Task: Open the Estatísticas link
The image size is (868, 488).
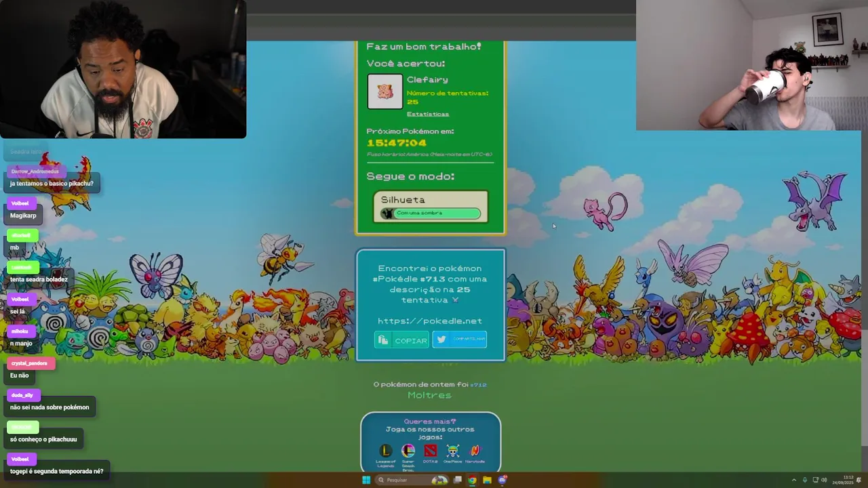Action: [x=428, y=114]
